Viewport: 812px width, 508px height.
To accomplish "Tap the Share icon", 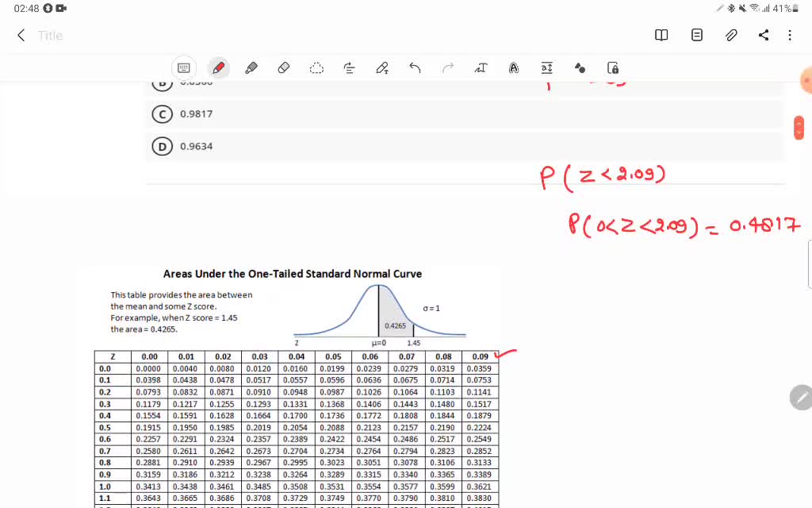I will (x=763, y=35).
